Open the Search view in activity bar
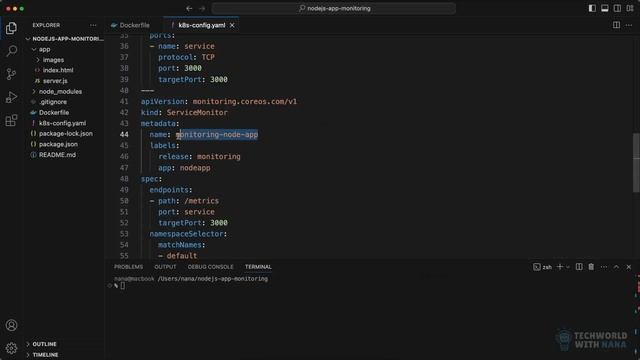The width and height of the screenshot is (640, 360). (x=11, y=51)
